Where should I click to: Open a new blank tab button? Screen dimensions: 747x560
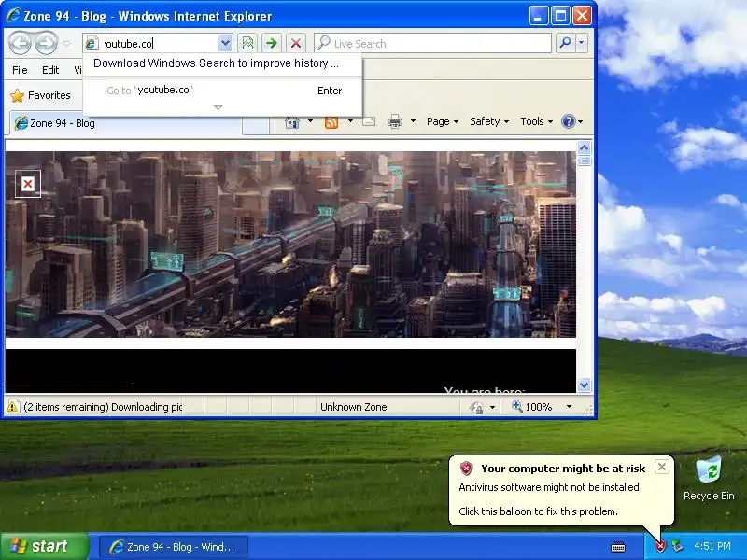click(256, 126)
